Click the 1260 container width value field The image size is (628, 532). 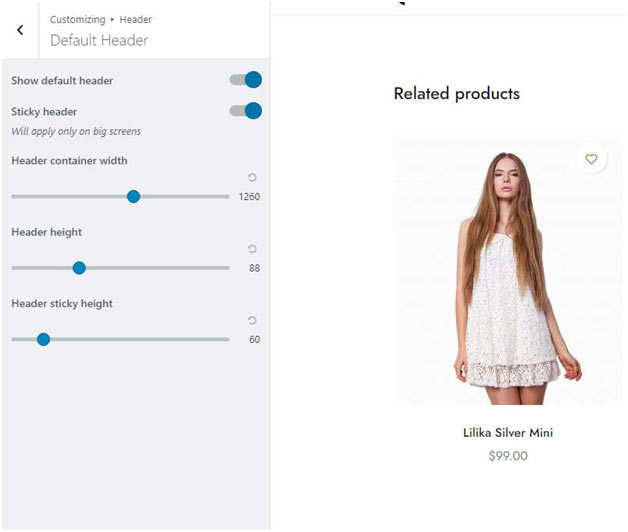(249, 197)
